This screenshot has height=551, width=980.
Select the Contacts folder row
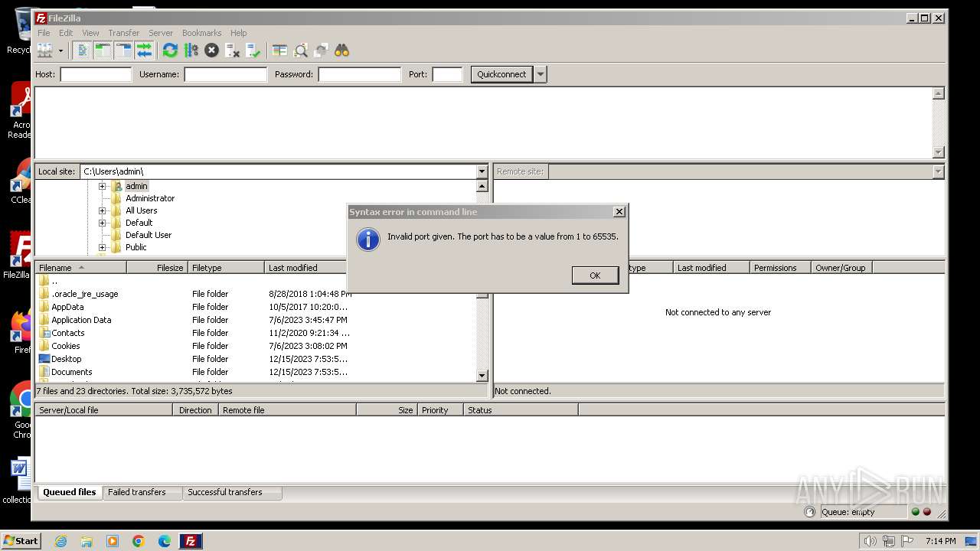256,333
